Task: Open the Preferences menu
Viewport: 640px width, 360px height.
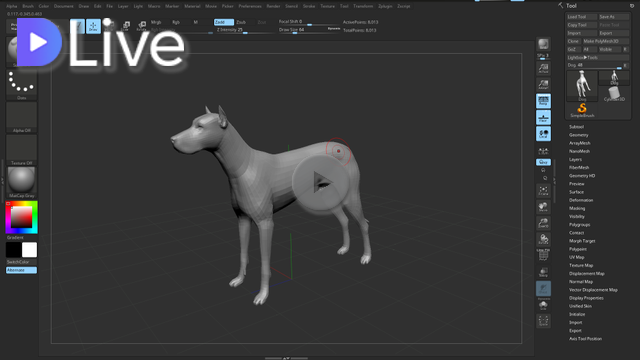Action: 250,6
